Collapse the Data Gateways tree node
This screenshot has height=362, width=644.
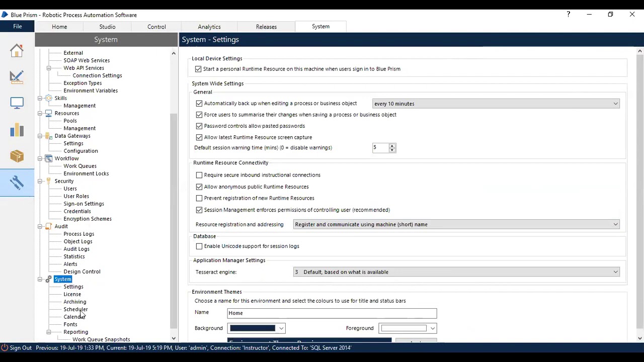[40, 136]
